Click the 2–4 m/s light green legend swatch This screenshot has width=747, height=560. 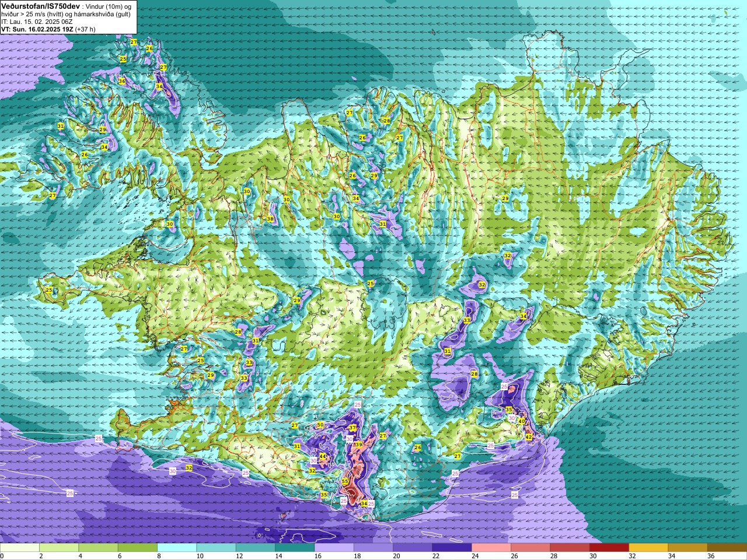[x=59, y=548]
